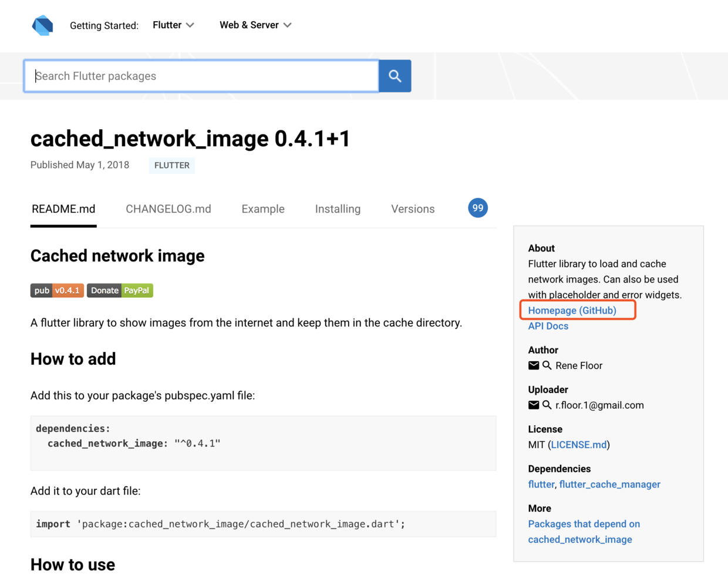Click the Donate PayPal badge
Viewport: 728px width, 581px height.
[120, 290]
